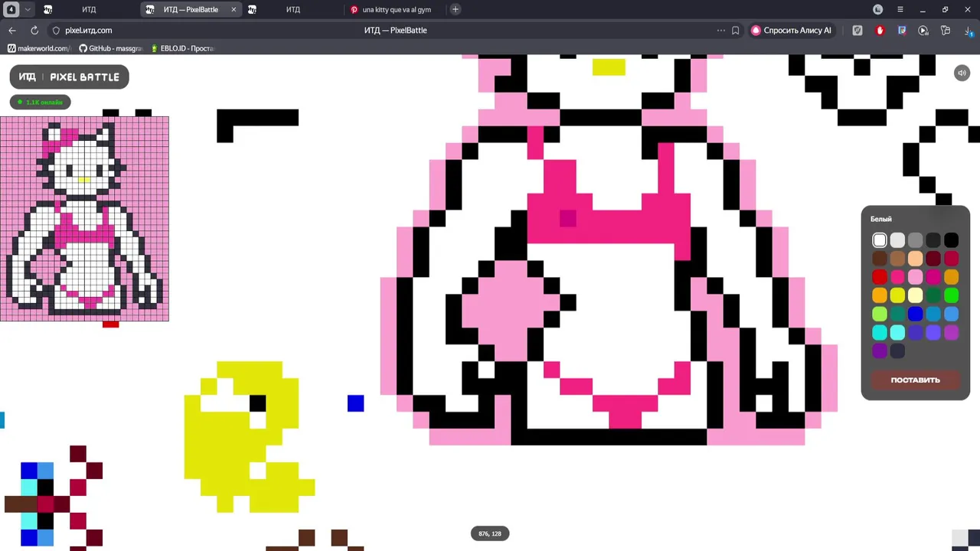
Task: Select the dark brown color swatch
Action: (880, 259)
